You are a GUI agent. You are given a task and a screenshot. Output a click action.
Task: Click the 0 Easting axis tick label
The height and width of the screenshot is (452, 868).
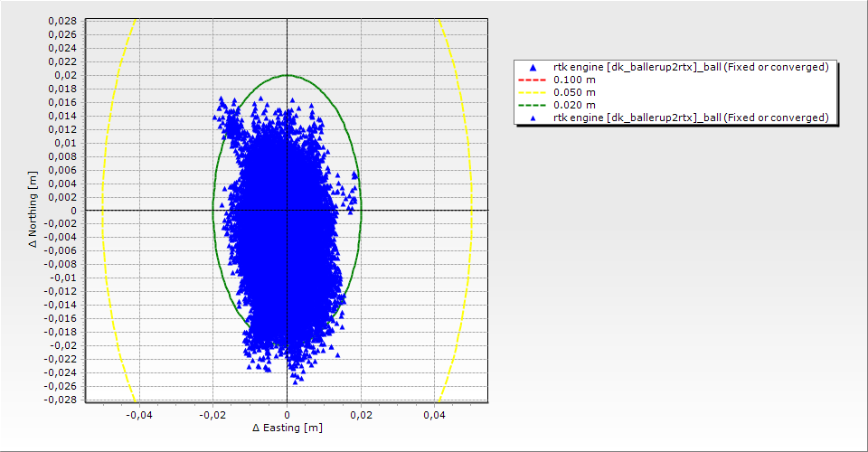[287, 415]
